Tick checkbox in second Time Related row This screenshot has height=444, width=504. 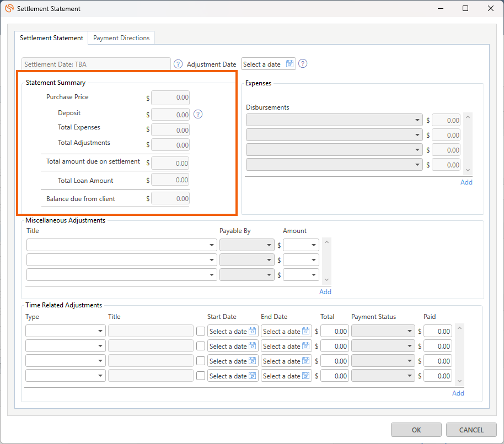tap(201, 346)
